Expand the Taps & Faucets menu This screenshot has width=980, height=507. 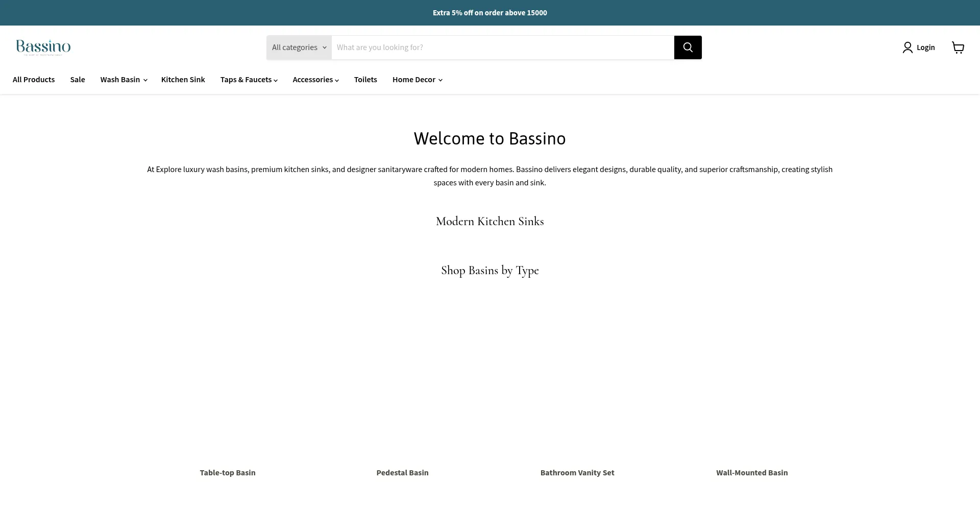pyautogui.click(x=249, y=80)
